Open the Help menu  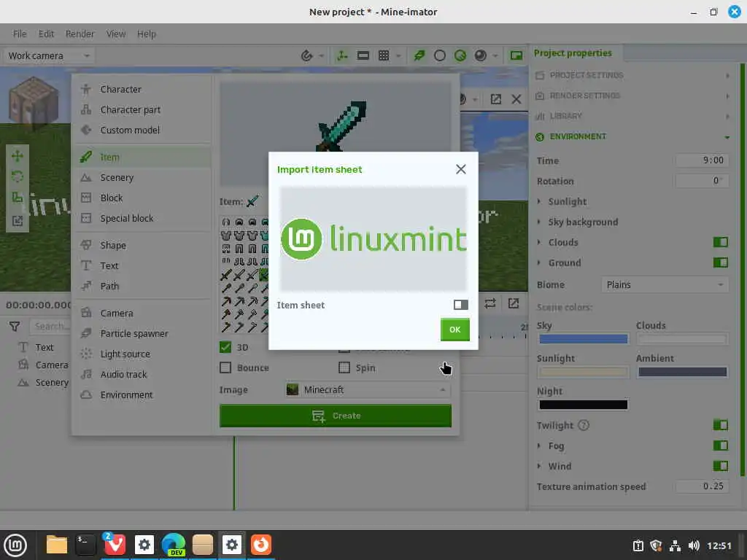tap(146, 34)
